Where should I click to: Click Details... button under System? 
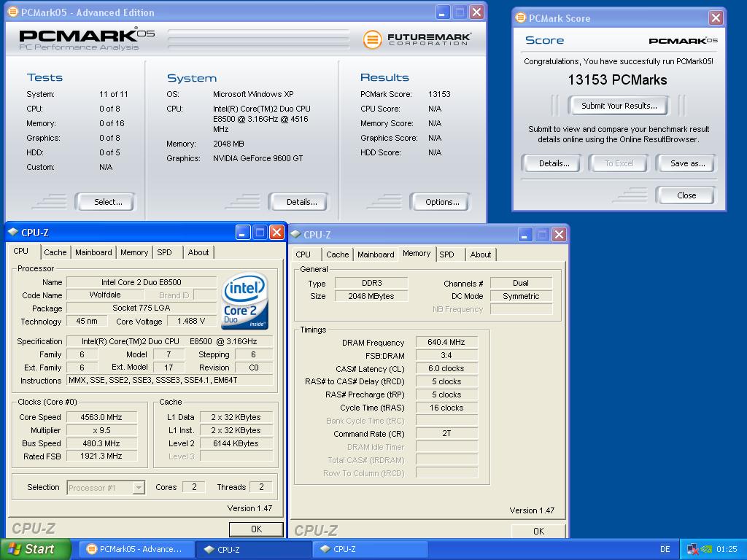click(298, 202)
